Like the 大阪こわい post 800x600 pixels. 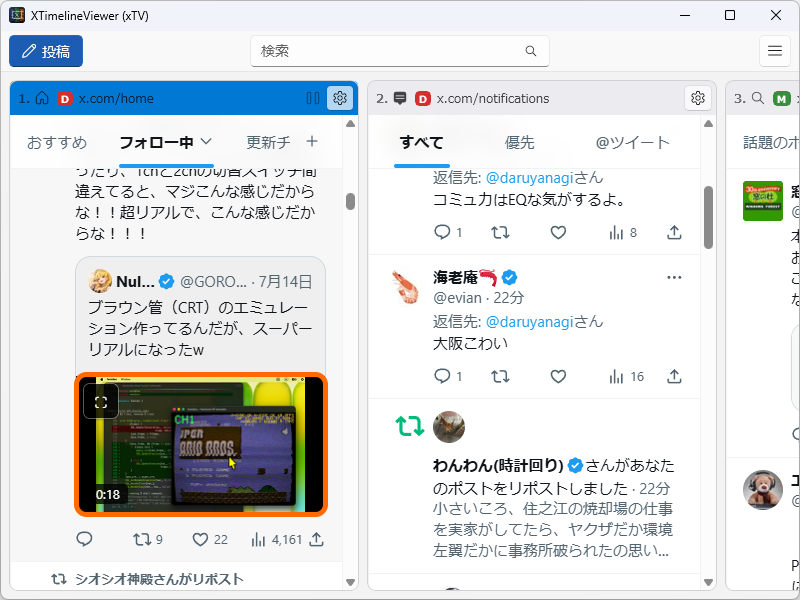click(x=558, y=376)
